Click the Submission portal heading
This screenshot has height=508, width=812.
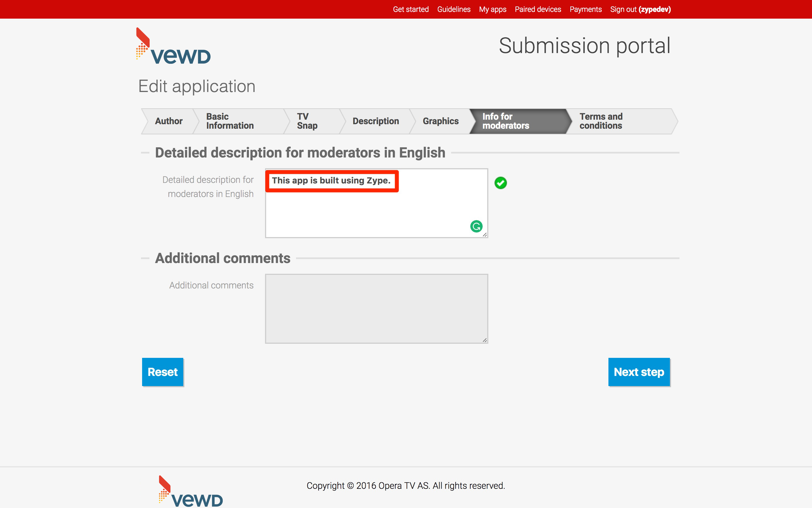pos(584,46)
